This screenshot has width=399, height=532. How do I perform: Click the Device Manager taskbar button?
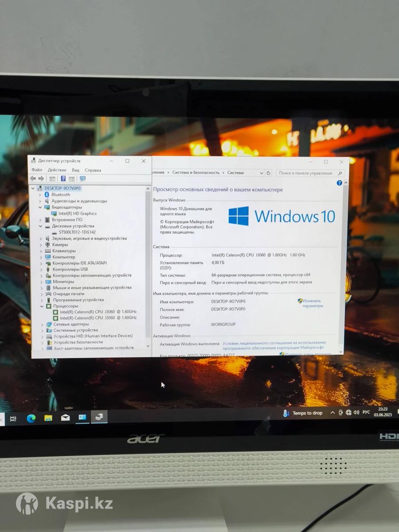99,417
